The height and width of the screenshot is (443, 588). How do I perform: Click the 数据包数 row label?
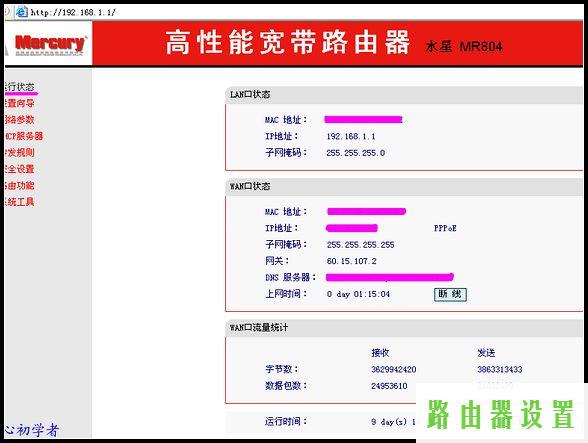point(286,386)
